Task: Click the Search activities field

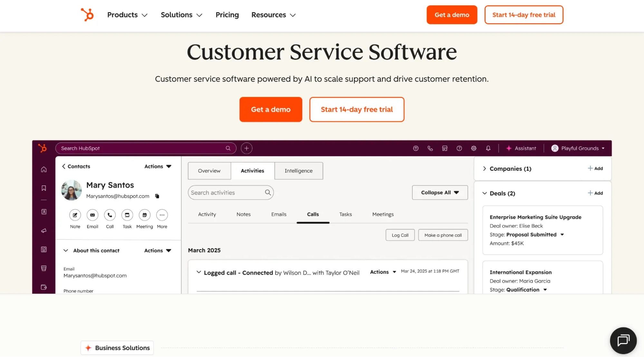Action: [230, 192]
